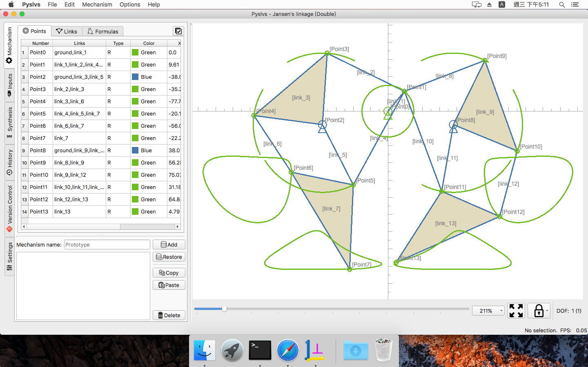Open the Mechanism menu in menu bar
The height and width of the screenshot is (367, 588).
tap(97, 4)
